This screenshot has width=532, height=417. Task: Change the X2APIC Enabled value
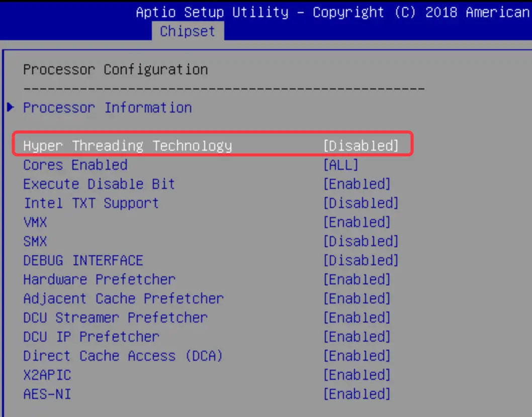(x=357, y=375)
